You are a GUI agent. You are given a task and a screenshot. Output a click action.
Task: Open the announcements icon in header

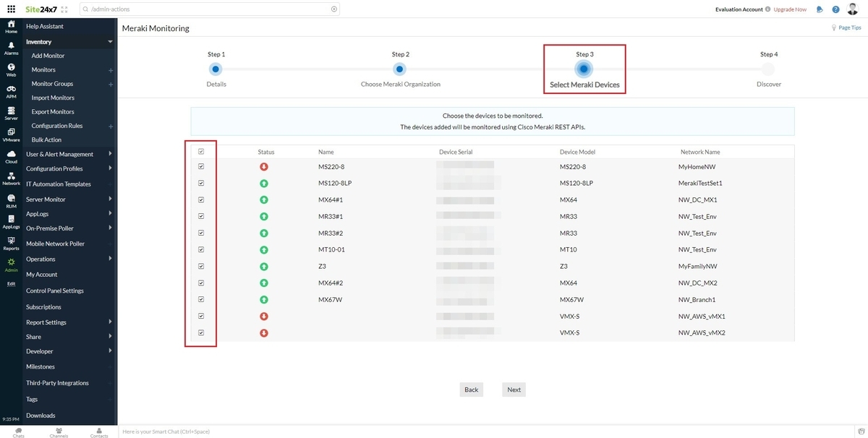tap(820, 9)
